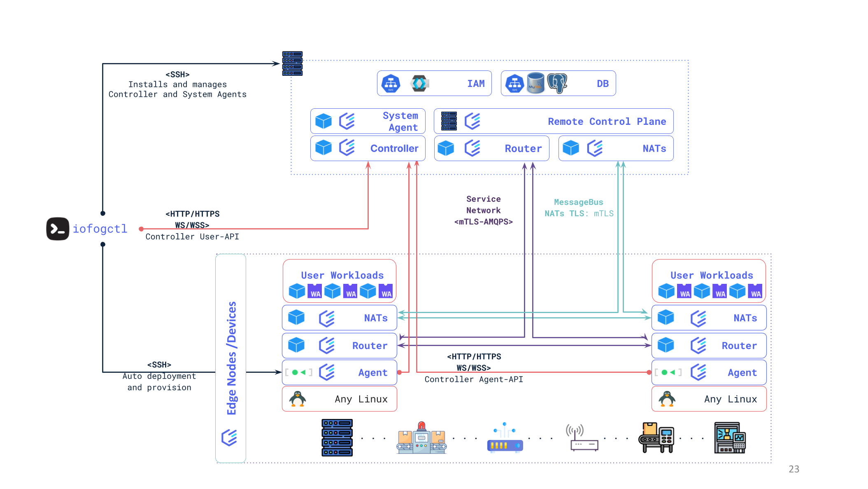This screenshot has height=489, width=868.
Task: Click the iofogctl terminal icon
Action: [58, 229]
